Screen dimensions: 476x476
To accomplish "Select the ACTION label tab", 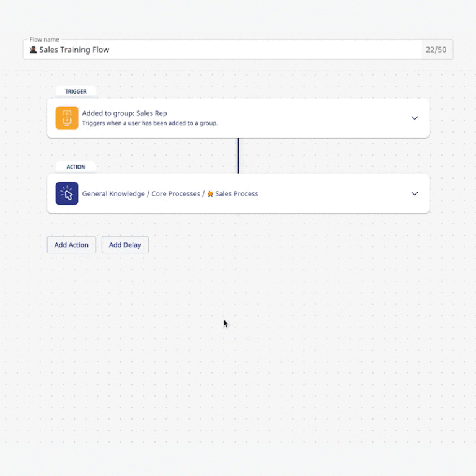I will (76, 167).
